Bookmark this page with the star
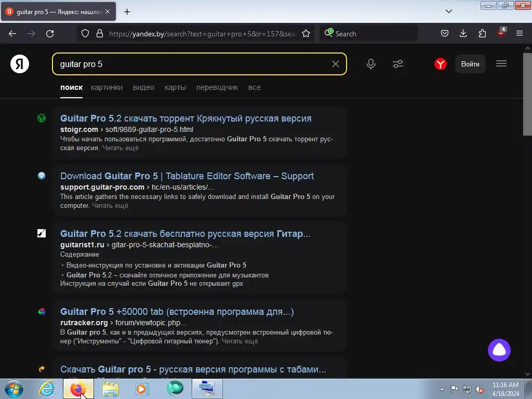The width and height of the screenshot is (532, 399). click(x=306, y=34)
